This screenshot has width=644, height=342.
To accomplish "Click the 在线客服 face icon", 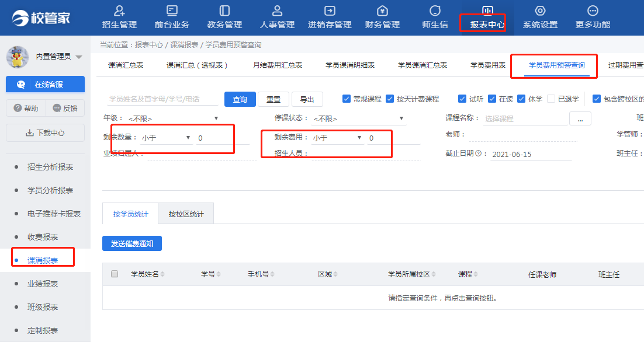I will point(21,85).
